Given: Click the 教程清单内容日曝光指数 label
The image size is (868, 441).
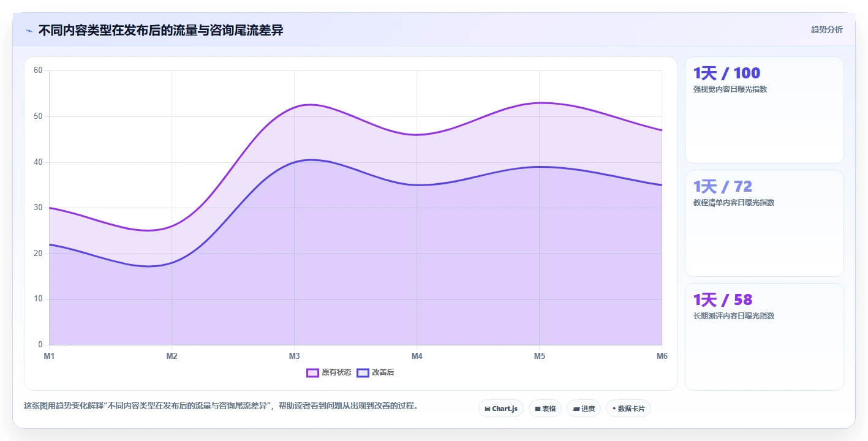Looking at the screenshot, I should 734,203.
